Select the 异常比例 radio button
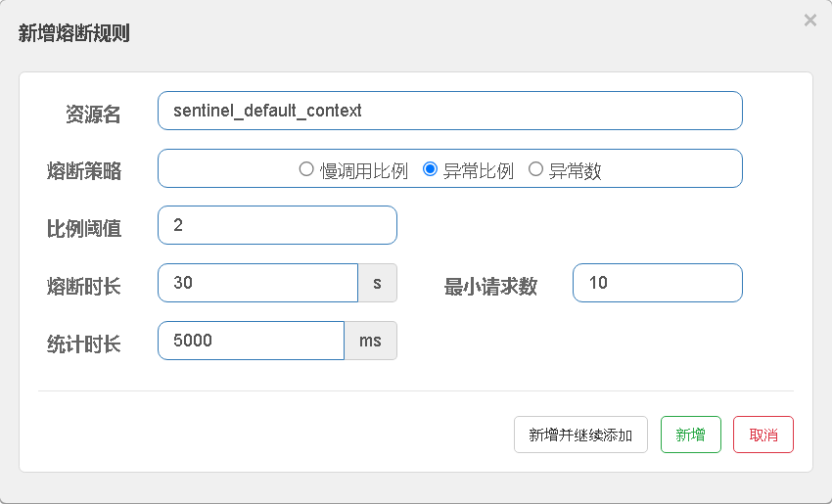 pyautogui.click(x=430, y=169)
